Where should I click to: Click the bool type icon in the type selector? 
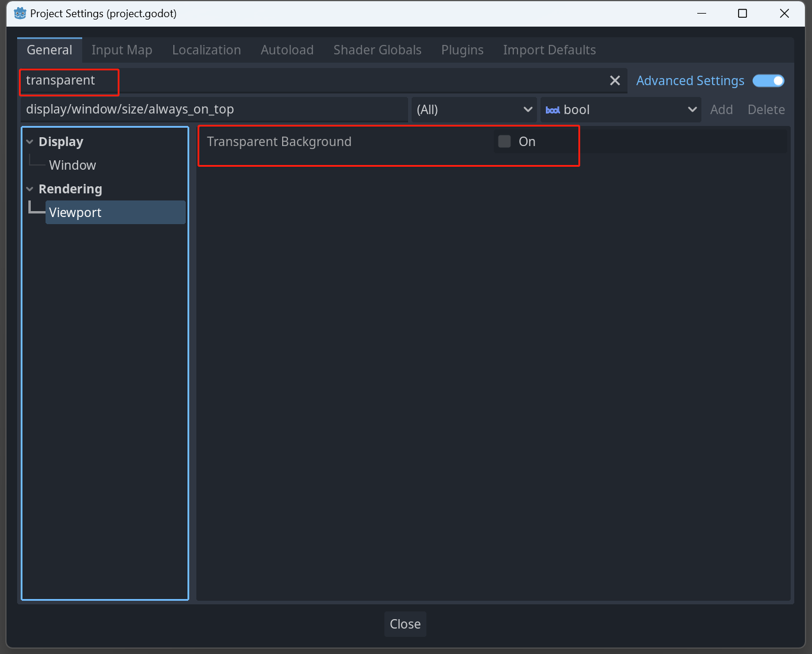[x=552, y=109]
